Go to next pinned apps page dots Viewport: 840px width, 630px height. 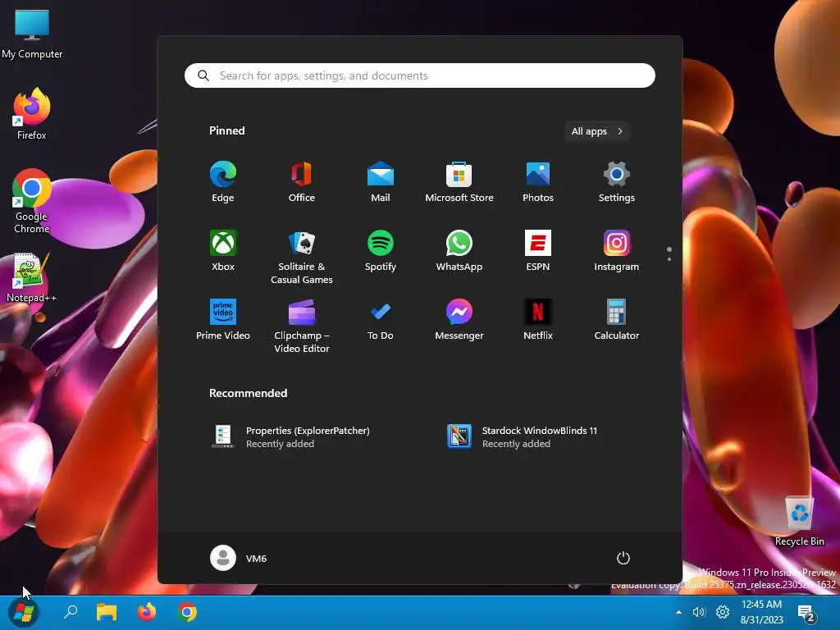pyautogui.click(x=669, y=254)
